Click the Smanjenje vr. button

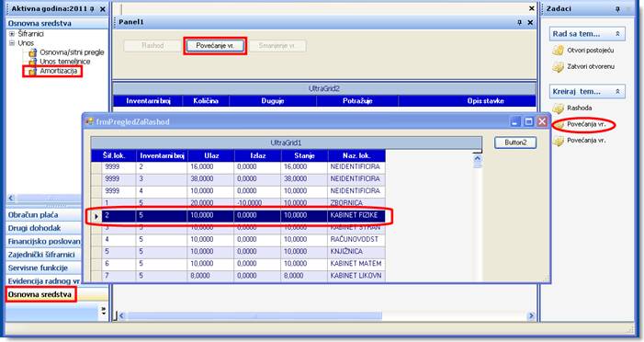277,46
